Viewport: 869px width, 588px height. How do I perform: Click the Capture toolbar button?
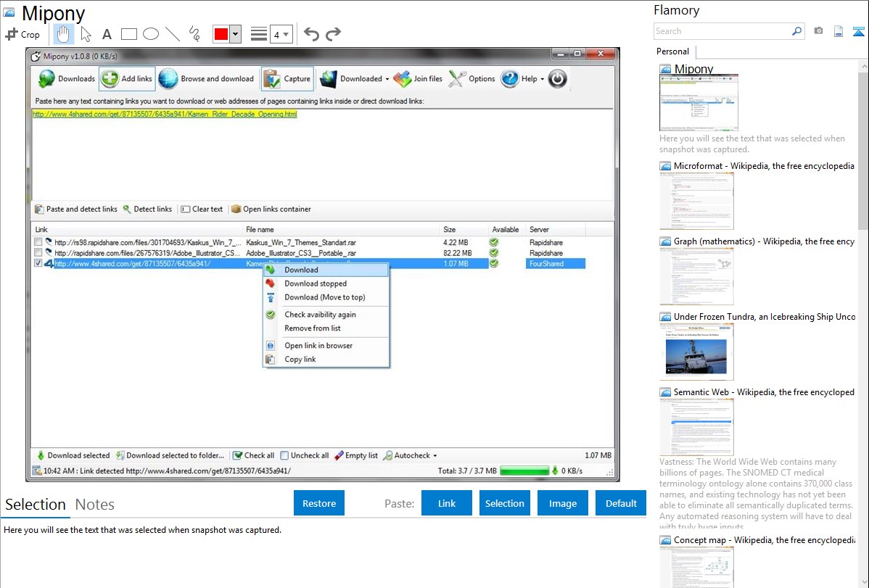point(287,79)
